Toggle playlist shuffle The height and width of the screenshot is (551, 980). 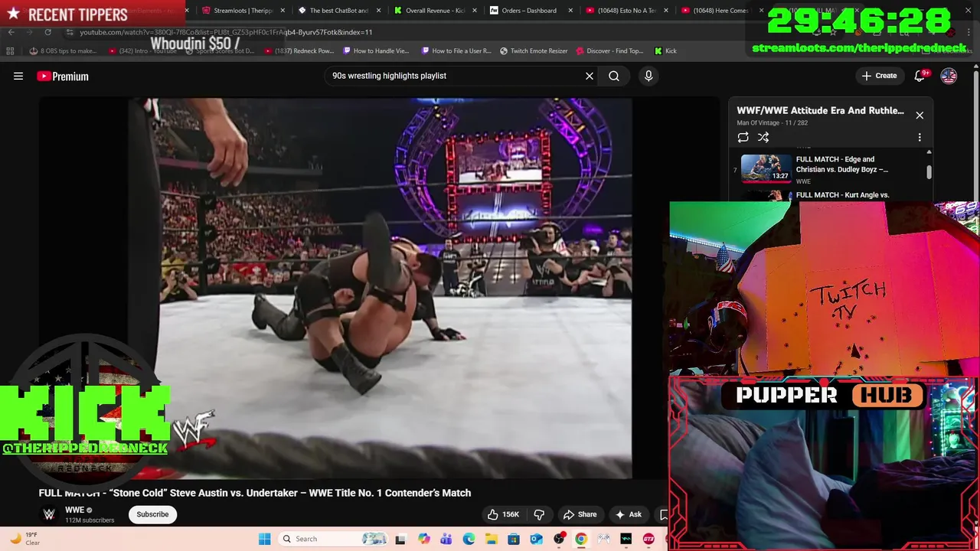pos(763,138)
